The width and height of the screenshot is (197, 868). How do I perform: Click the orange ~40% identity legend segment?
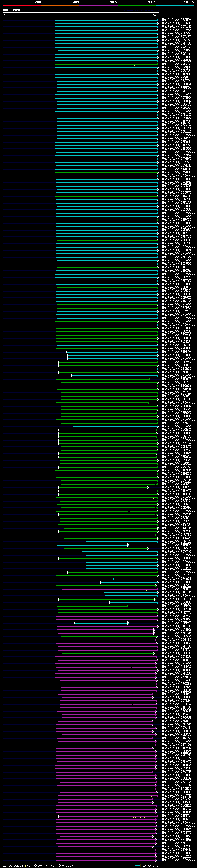[60, 6]
